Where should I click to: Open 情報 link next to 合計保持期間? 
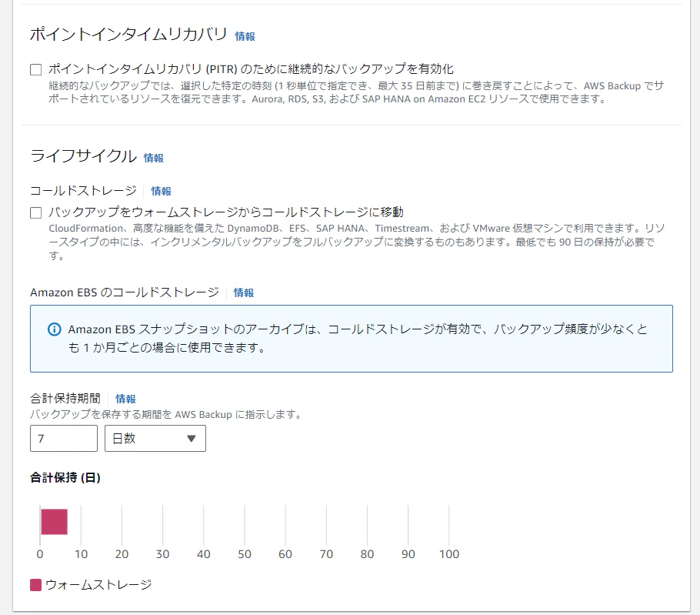125,399
